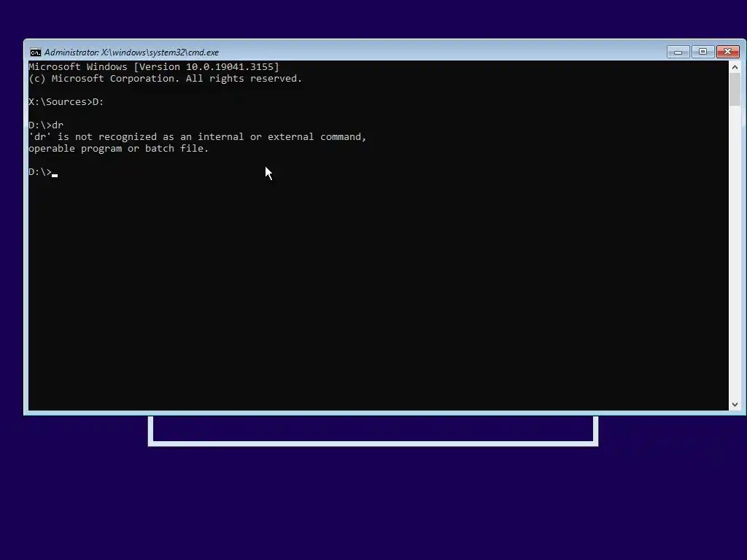747x560 pixels.
Task: Click the title text 'Administrator: X:\windows\system32\cmd.exe'
Action: [131, 52]
